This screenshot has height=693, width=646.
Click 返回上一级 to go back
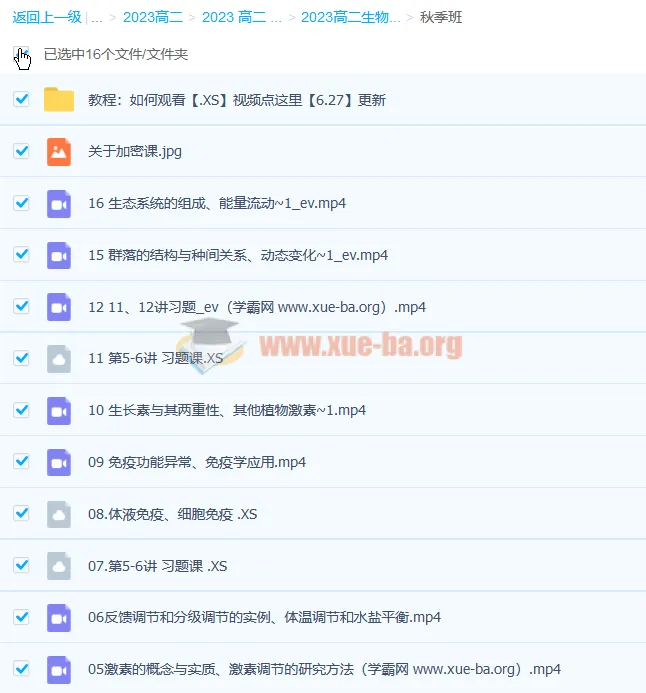tap(46, 17)
